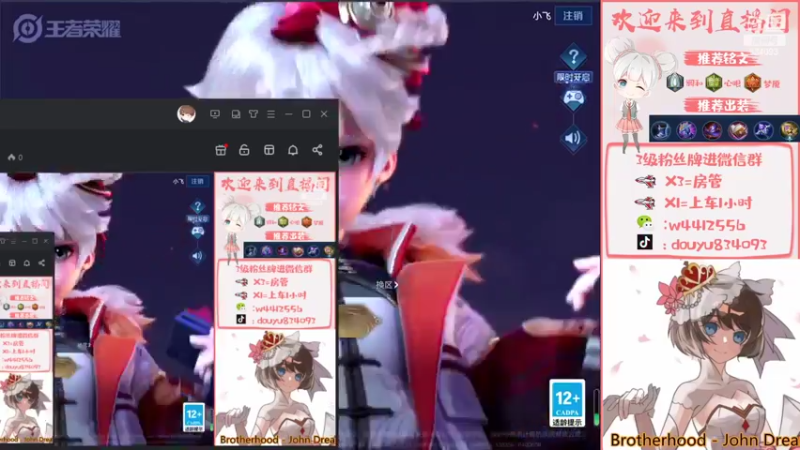Open user avatar in streaming window title bar
The width and height of the screenshot is (800, 450).
coord(186,114)
